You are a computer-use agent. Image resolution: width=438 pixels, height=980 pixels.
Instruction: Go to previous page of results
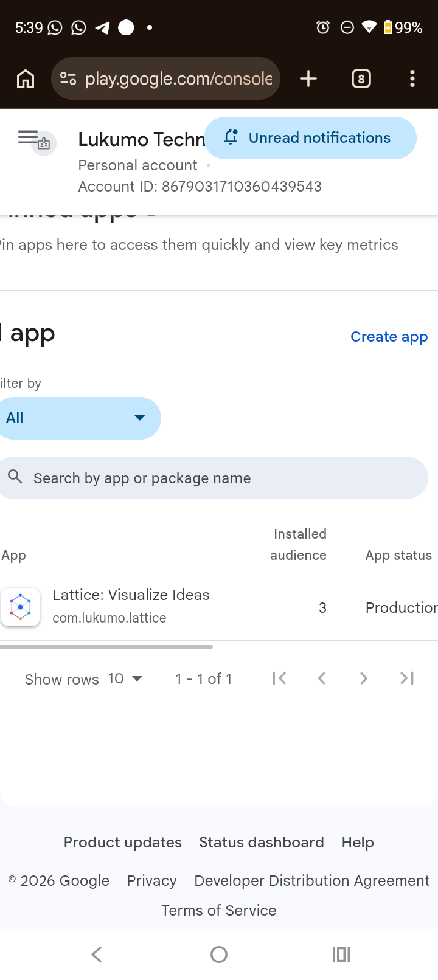[x=322, y=678]
